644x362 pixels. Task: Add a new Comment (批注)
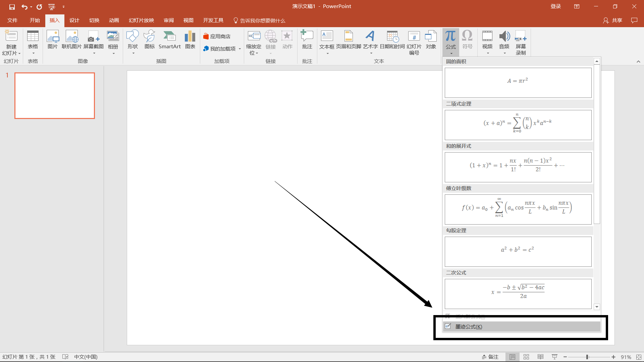tap(307, 40)
